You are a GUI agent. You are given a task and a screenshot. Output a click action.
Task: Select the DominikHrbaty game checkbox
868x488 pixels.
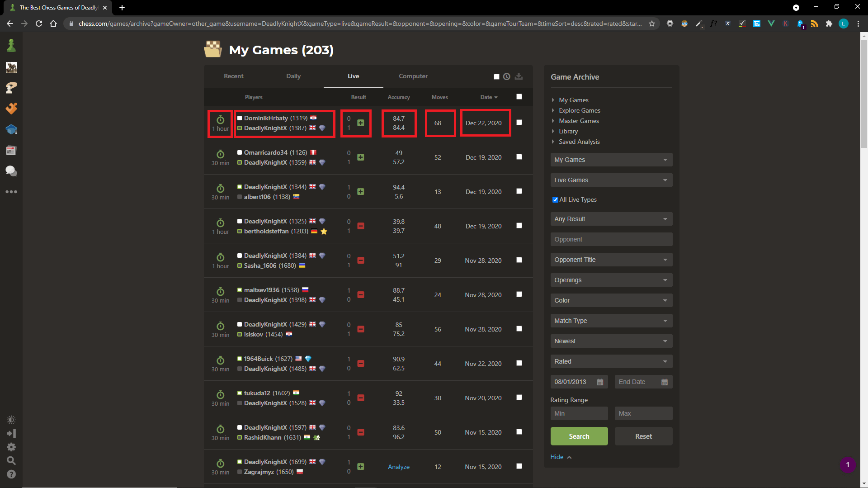[x=519, y=123]
